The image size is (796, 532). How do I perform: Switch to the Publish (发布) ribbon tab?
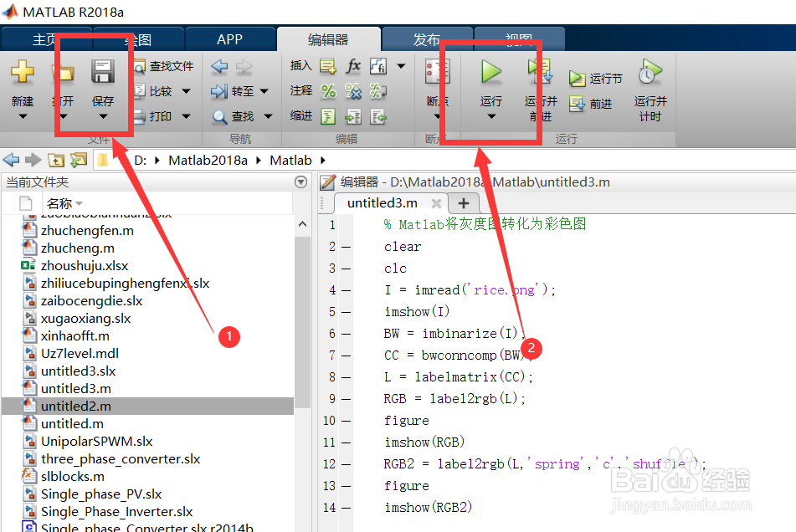click(426, 39)
